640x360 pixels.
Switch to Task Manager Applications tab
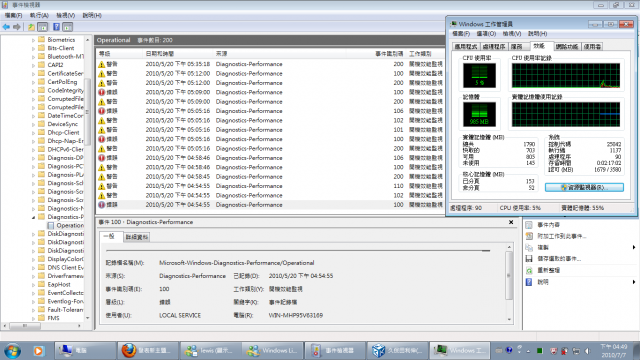pos(466,47)
